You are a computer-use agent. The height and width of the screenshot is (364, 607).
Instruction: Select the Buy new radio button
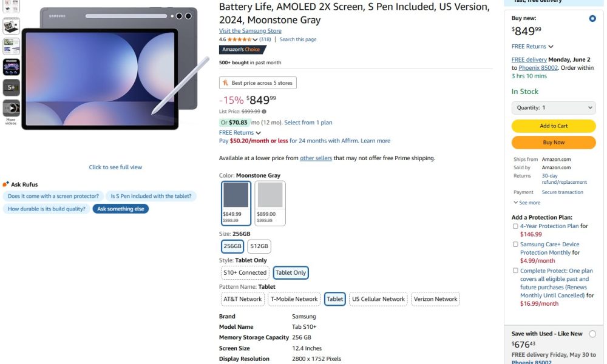tap(592, 18)
